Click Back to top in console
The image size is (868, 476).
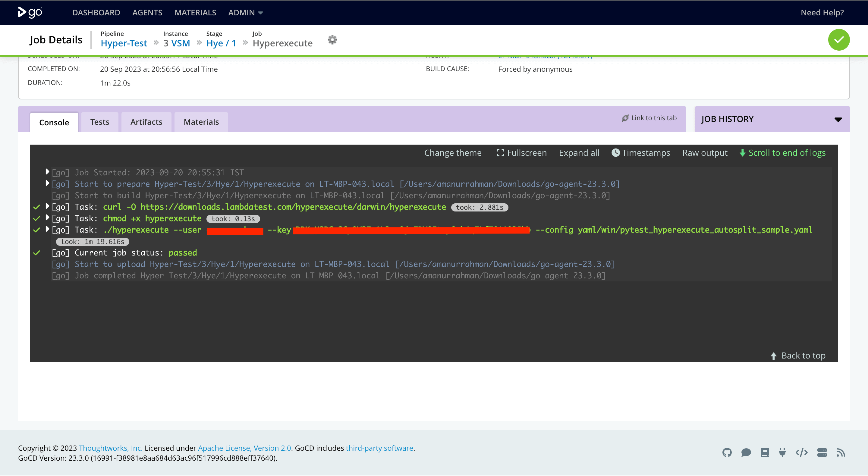coord(798,355)
